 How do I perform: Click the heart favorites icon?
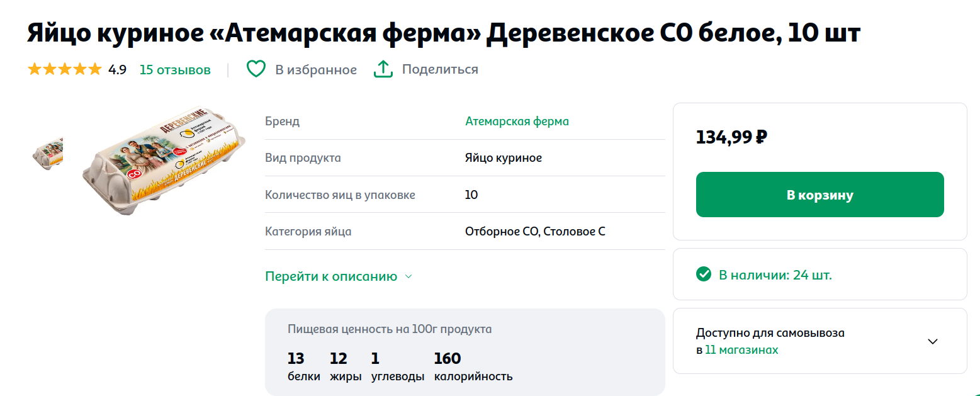coord(256,69)
